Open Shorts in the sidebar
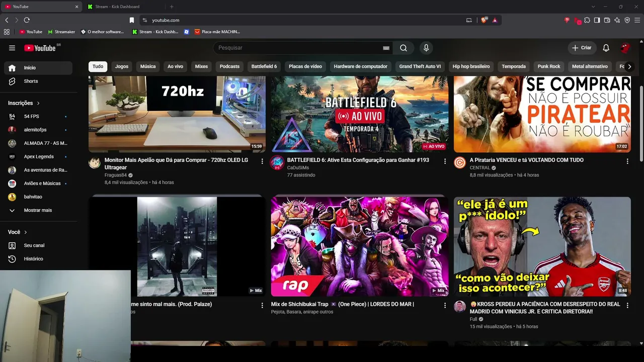 tap(38, 81)
